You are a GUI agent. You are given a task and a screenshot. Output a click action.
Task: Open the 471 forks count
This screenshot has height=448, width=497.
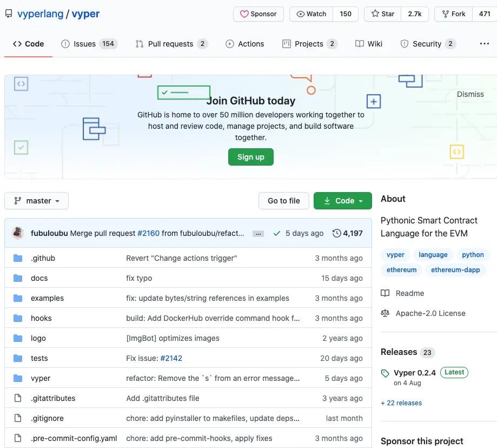pyautogui.click(x=485, y=14)
